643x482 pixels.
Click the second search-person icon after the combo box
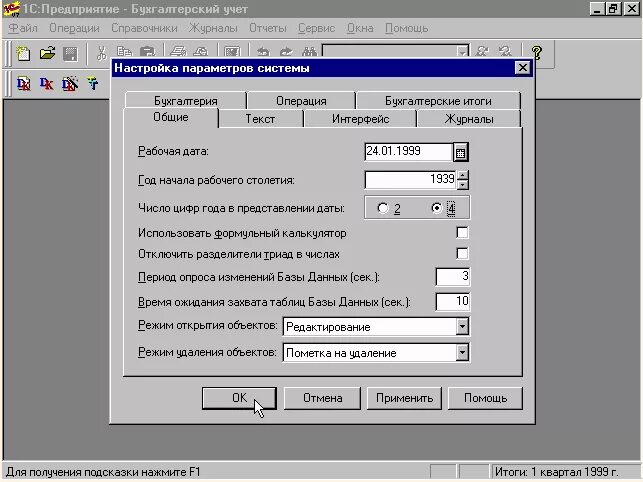tap(505, 52)
